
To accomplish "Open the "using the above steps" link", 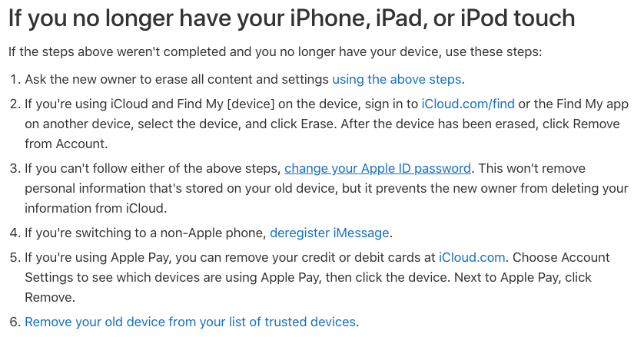I will [x=397, y=79].
